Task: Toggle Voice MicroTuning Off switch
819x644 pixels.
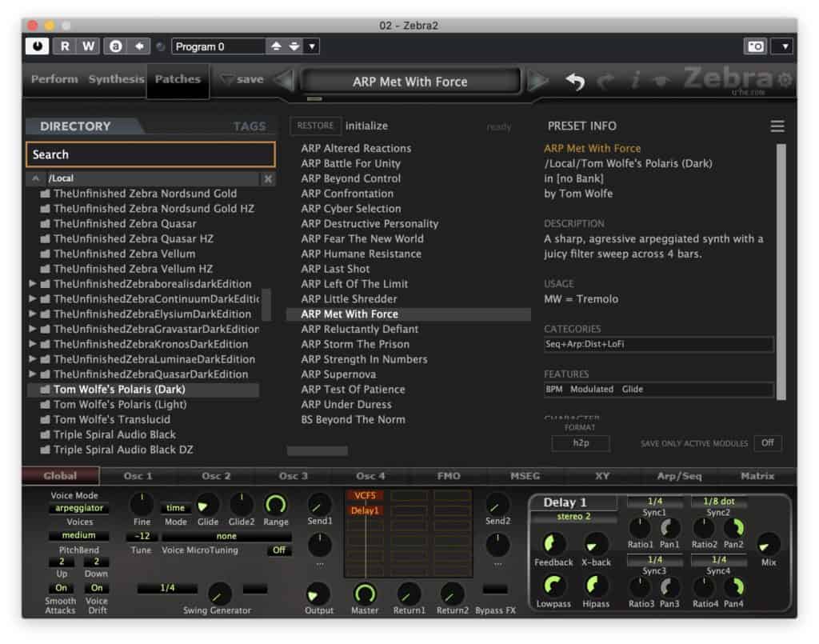Action: pos(279,550)
